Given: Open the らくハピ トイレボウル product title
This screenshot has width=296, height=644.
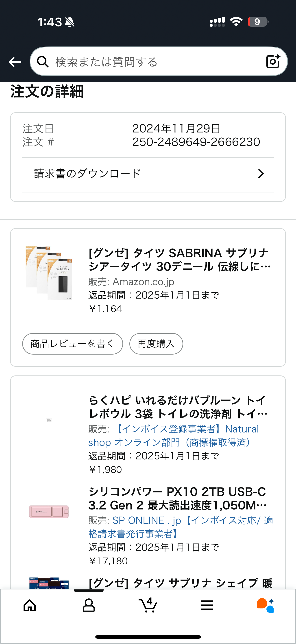Looking at the screenshot, I should [178, 407].
